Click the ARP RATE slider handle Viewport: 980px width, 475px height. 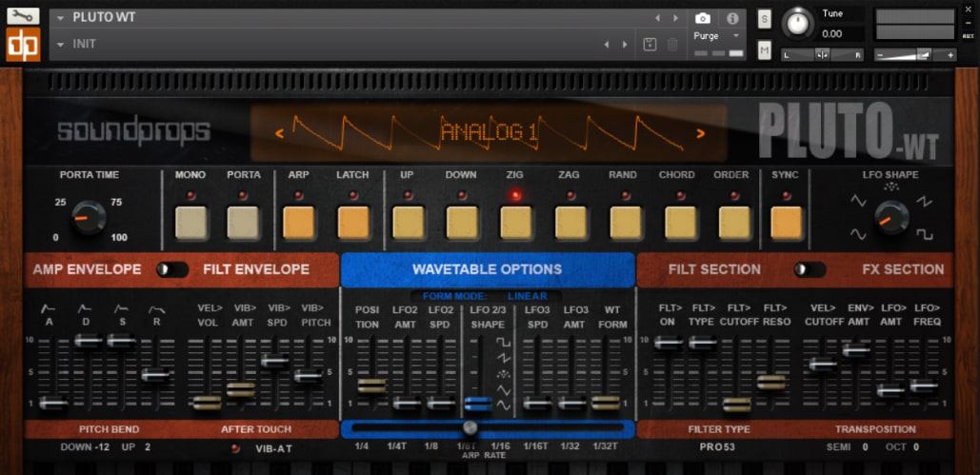(470, 427)
